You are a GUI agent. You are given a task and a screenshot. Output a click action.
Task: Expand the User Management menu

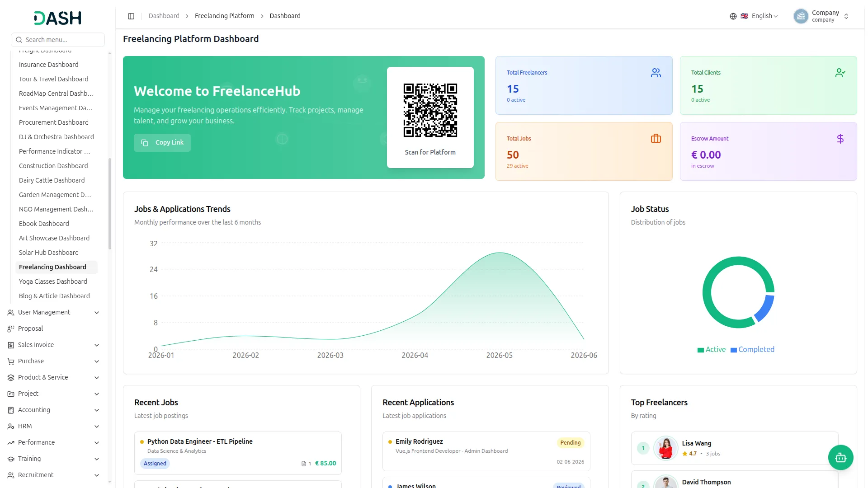[x=54, y=313]
